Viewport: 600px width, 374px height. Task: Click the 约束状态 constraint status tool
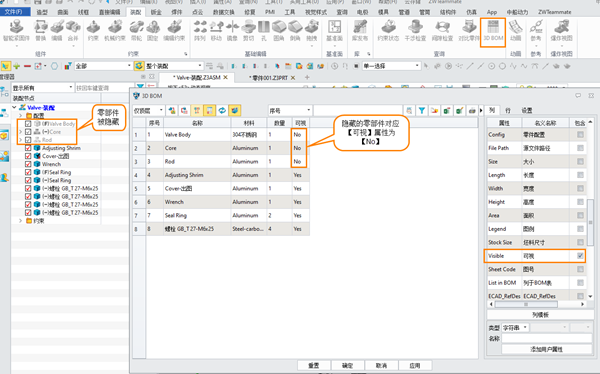(388, 31)
